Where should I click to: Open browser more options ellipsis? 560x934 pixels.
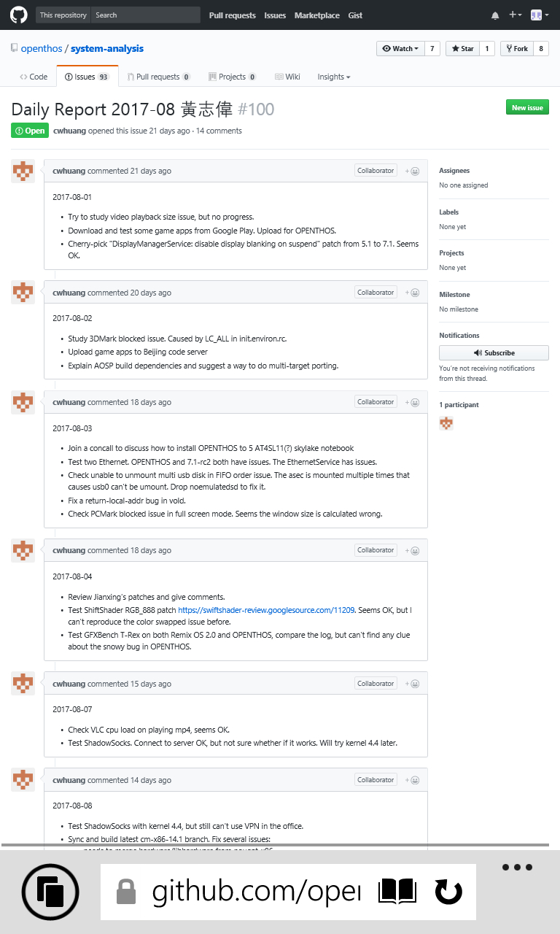coord(517,868)
